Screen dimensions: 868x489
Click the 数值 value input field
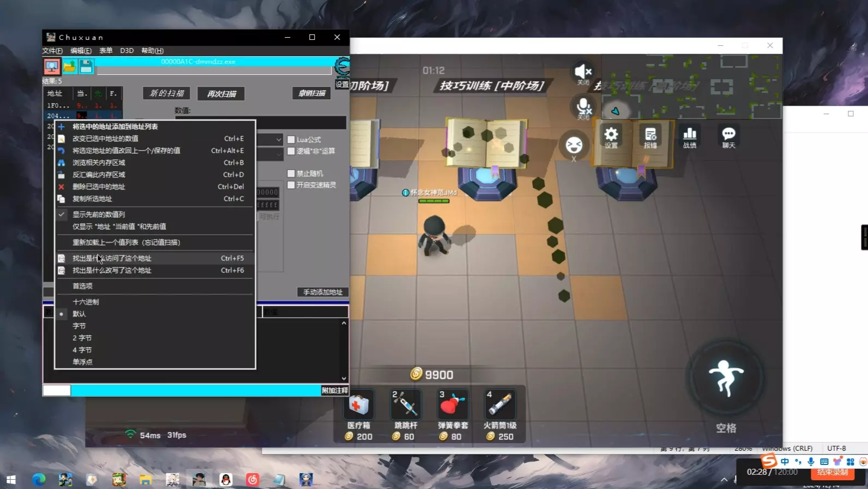pos(261,122)
